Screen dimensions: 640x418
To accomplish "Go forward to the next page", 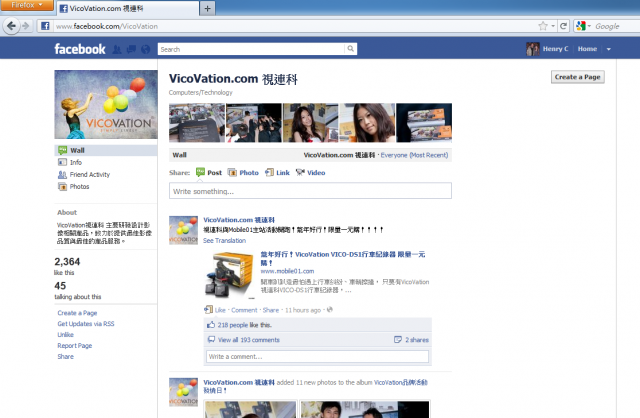I will click(x=26, y=26).
